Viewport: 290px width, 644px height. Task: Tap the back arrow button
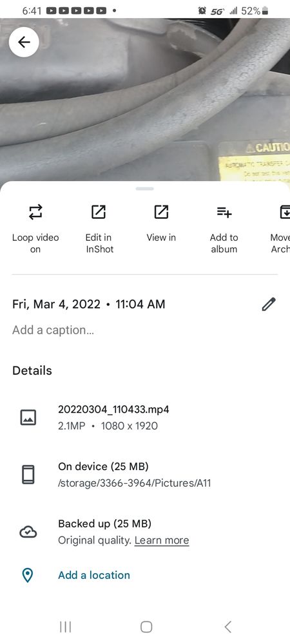24,42
